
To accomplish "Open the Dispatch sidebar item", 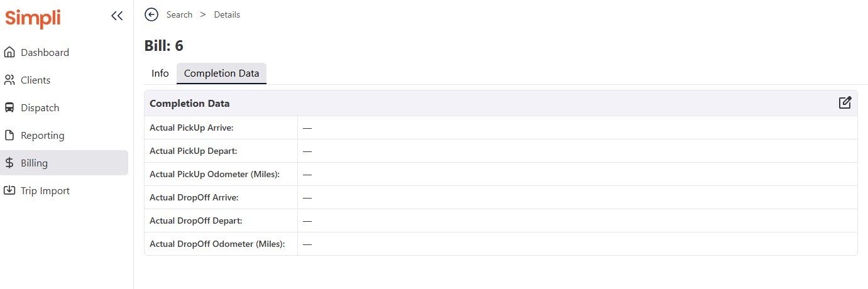I will pos(40,108).
